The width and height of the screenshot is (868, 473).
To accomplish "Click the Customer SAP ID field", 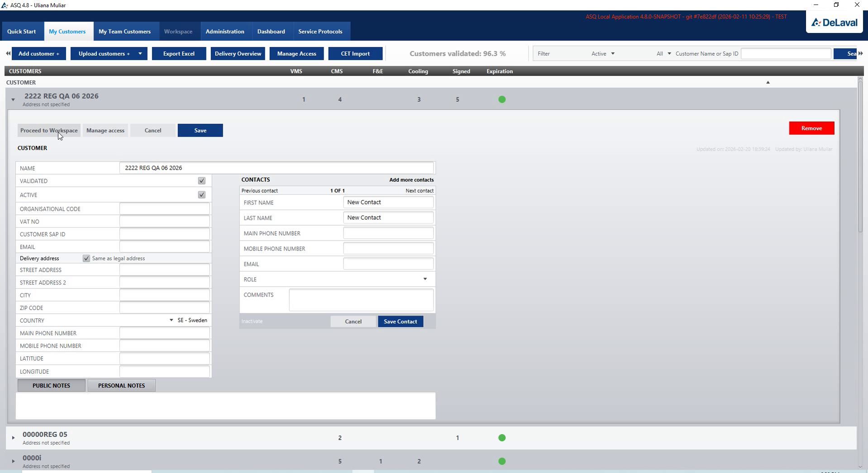I will pyautogui.click(x=165, y=234).
